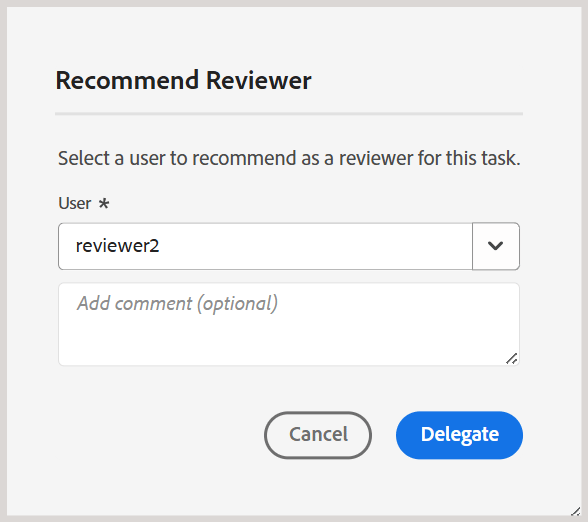Screen dimensions: 588x522
Task: Focus the Add comment (optional) text area
Action: [x=289, y=324]
